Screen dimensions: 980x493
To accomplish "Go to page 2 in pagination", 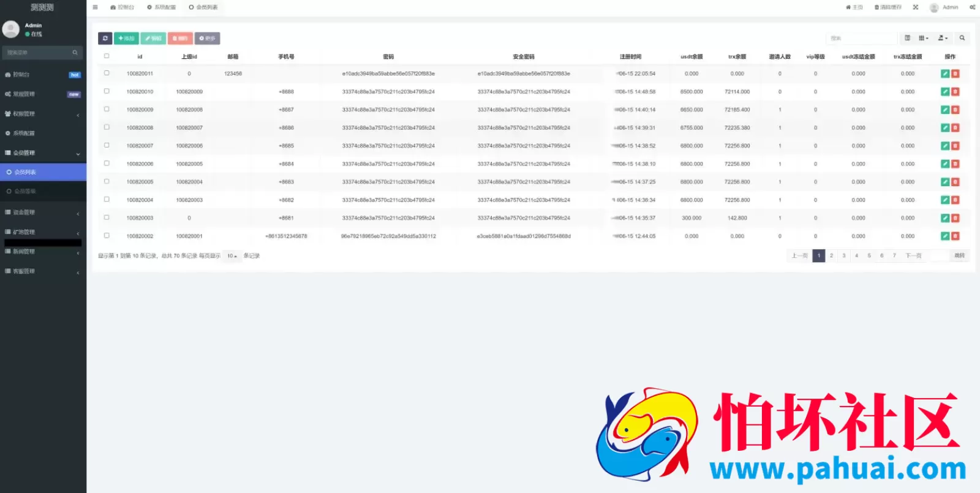I will point(831,256).
